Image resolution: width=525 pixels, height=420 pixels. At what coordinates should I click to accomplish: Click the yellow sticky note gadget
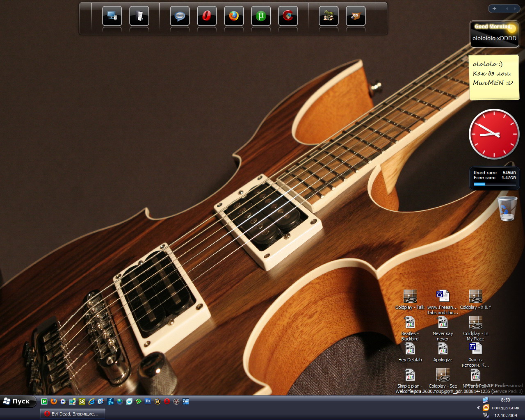point(494,77)
